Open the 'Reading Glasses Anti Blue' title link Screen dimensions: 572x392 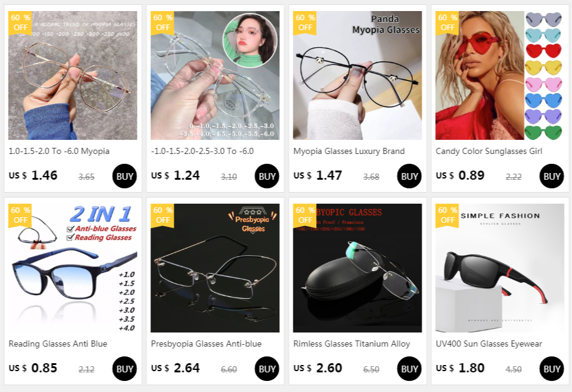(58, 344)
